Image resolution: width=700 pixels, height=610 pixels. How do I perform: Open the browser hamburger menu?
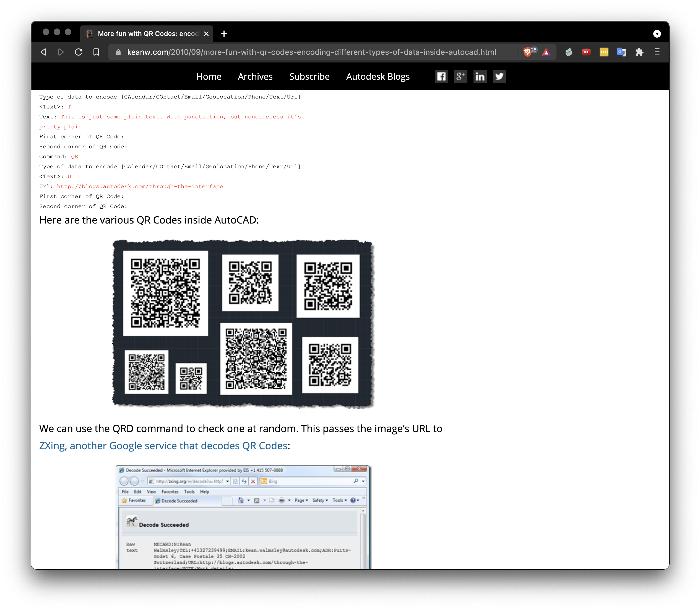[x=657, y=52]
